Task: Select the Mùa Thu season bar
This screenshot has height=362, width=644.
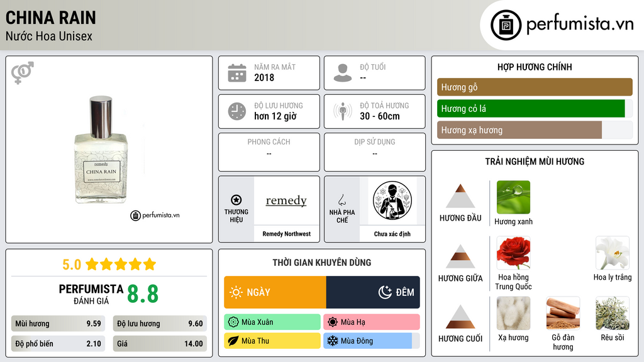Action: pyautogui.click(x=272, y=341)
